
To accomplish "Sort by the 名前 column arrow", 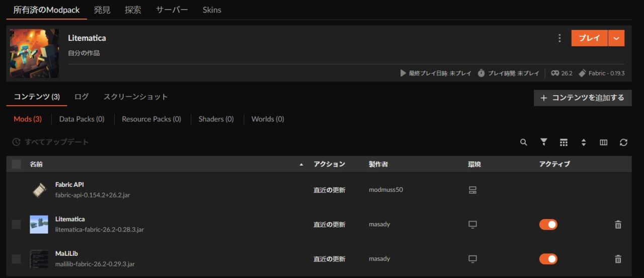I will tap(301, 165).
